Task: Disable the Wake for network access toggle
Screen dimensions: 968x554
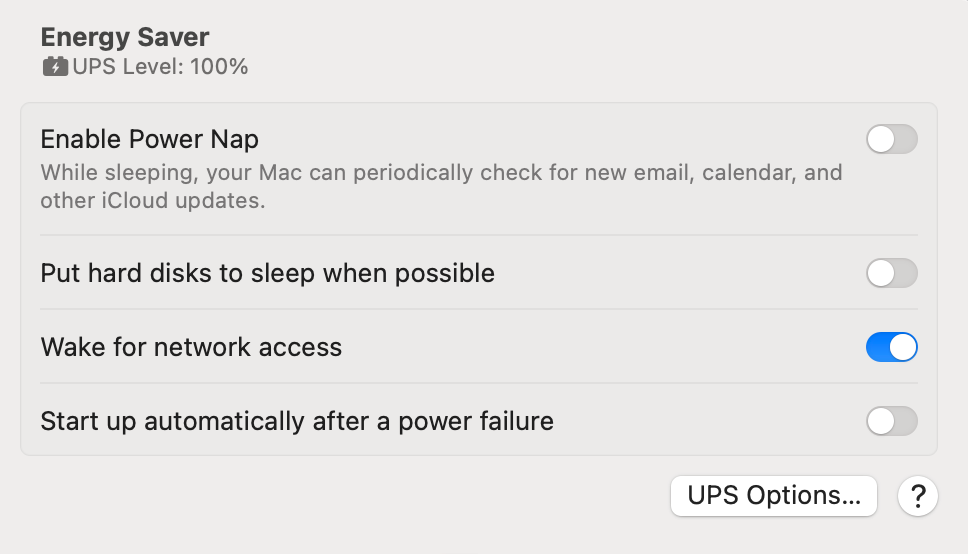Action: pos(891,347)
